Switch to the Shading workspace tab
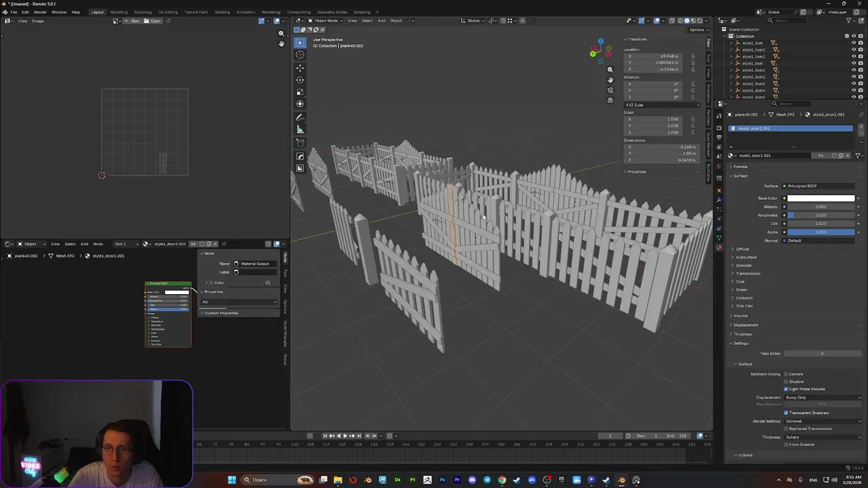This screenshot has height=488, width=868. coord(222,12)
